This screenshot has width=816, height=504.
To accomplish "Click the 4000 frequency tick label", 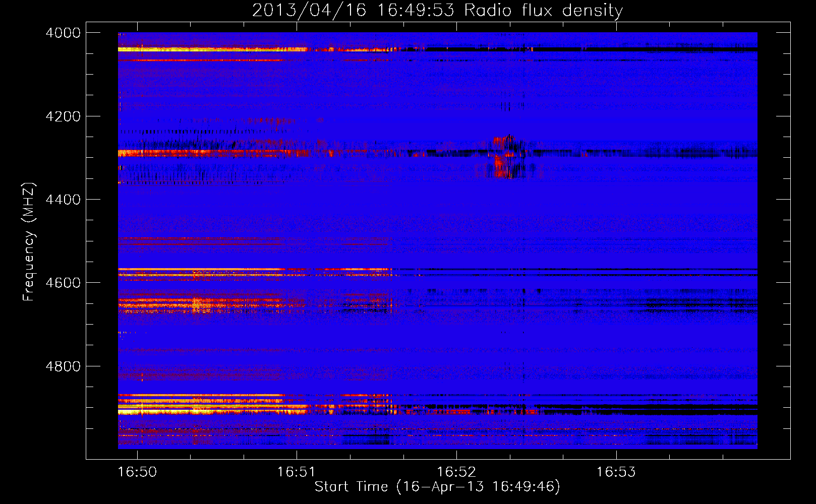I will coord(63,33).
